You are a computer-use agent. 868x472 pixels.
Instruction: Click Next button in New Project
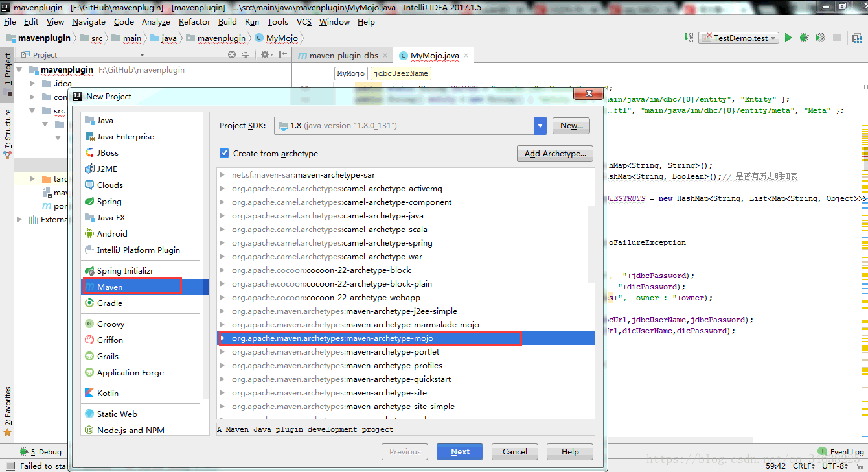(460, 452)
